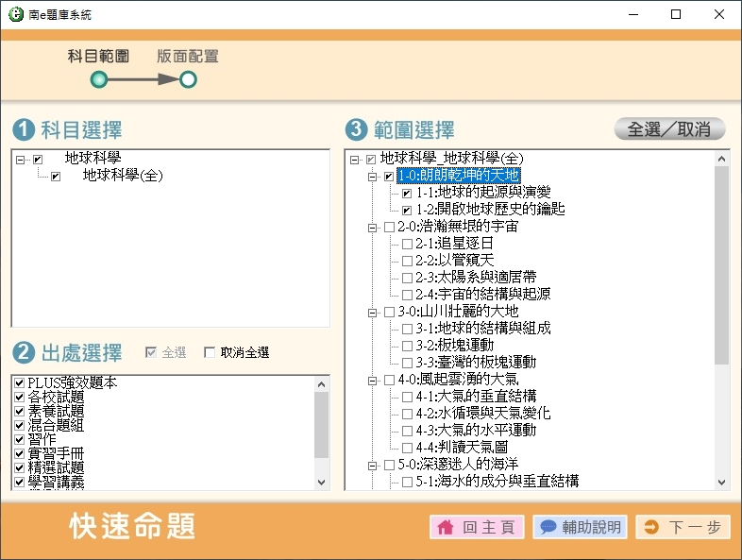Uncheck 各校試題 source
742x560 pixels.
coord(20,397)
